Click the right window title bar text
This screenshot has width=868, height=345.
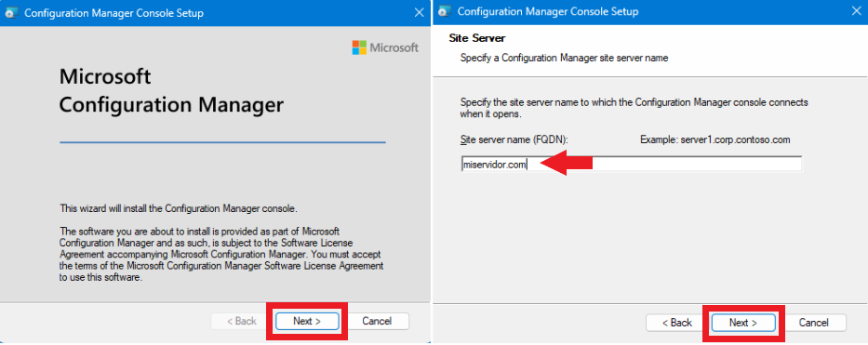(x=547, y=11)
